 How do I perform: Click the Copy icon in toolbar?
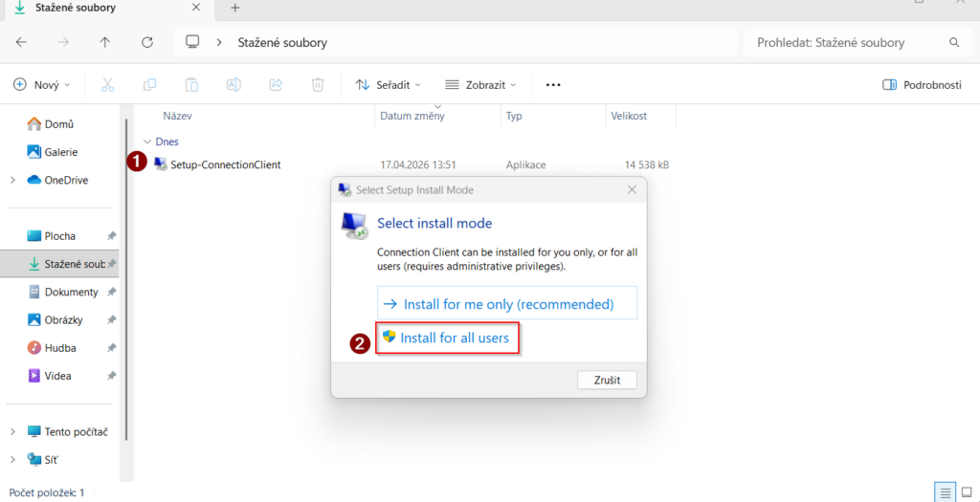pyautogui.click(x=149, y=85)
